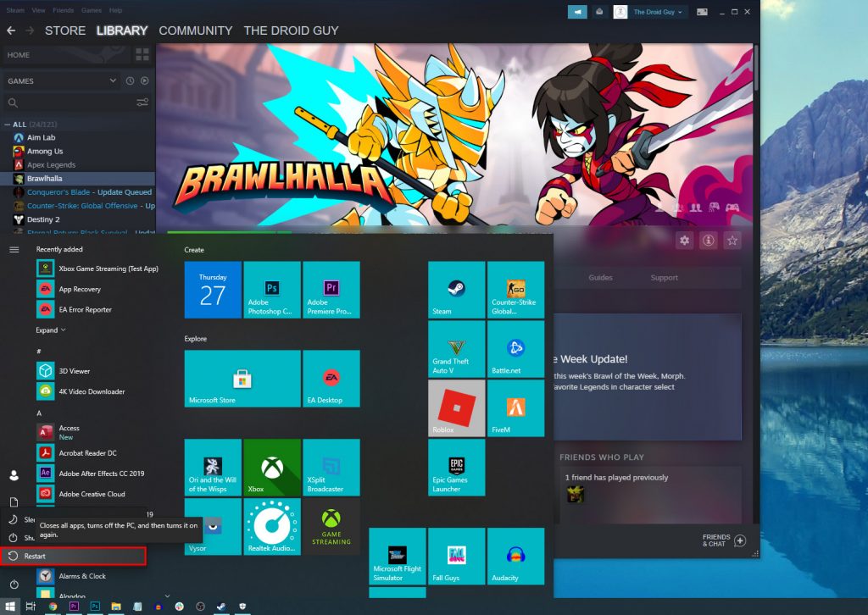
Task: Open Epic Games Launcher tile
Action: tap(457, 468)
